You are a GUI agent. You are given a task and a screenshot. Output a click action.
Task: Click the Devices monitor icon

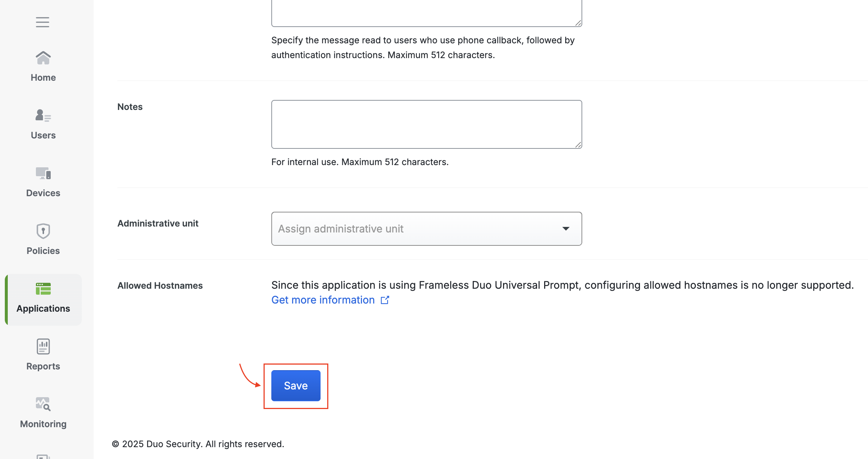point(43,173)
